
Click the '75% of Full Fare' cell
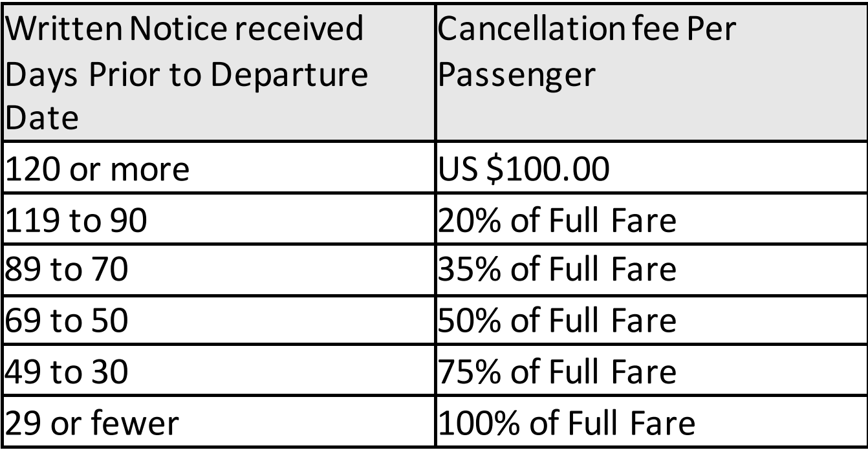point(651,370)
